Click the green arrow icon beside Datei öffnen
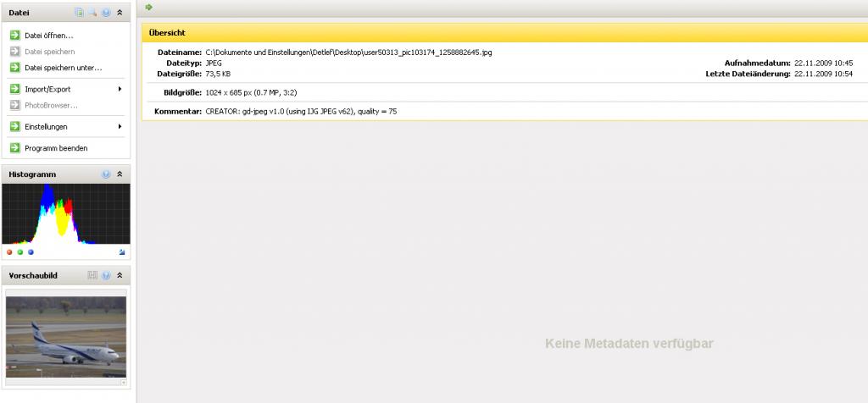The height and width of the screenshot is (403, 868). coord(15,36)
